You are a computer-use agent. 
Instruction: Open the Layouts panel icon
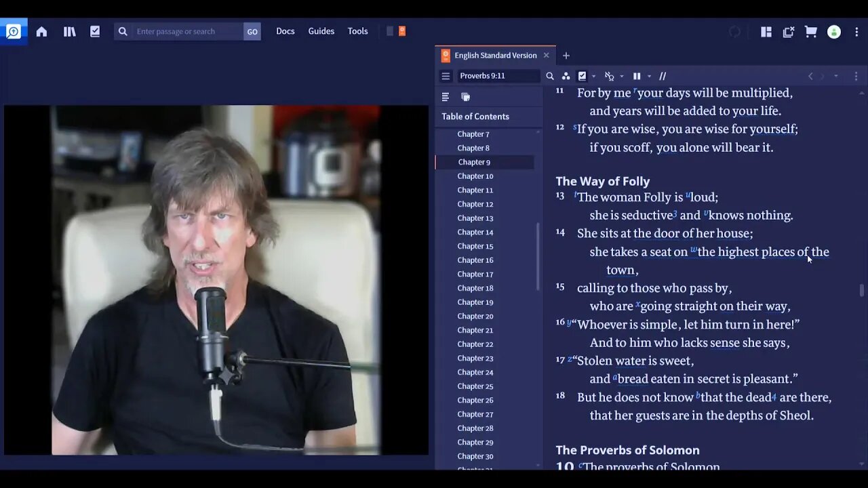[x=766, y=32]
